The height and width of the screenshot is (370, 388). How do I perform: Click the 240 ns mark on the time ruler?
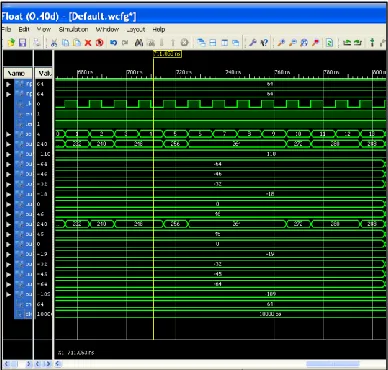coord(232,72)
